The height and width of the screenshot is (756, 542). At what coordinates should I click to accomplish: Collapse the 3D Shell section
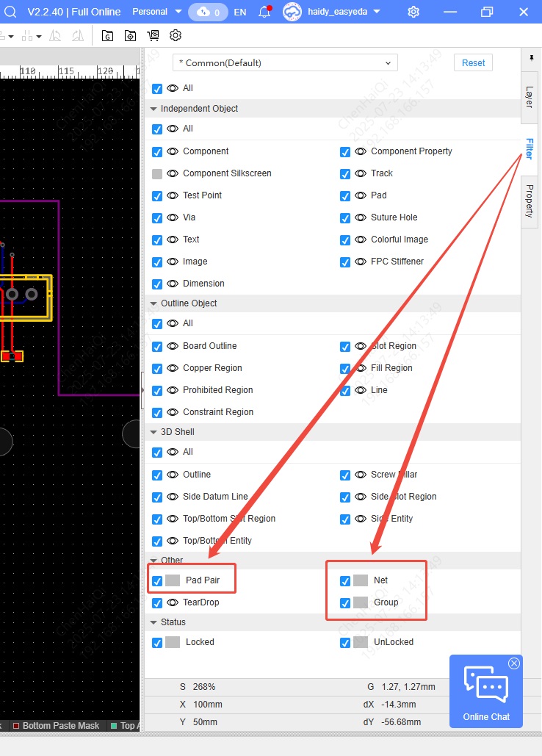(153, 432)
